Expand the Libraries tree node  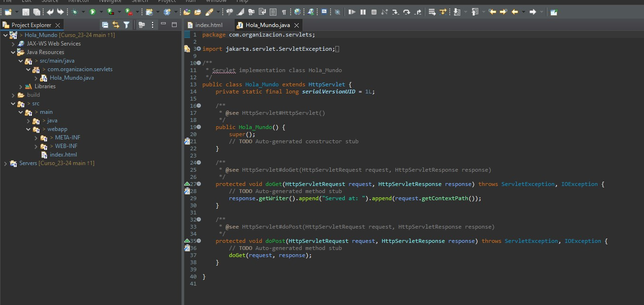coord(21,86)
